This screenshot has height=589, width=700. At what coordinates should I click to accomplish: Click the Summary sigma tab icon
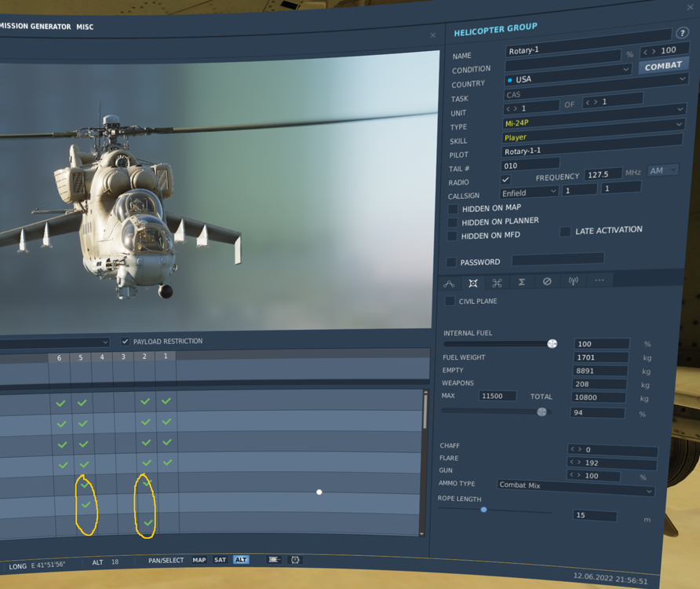coord(521,282)
